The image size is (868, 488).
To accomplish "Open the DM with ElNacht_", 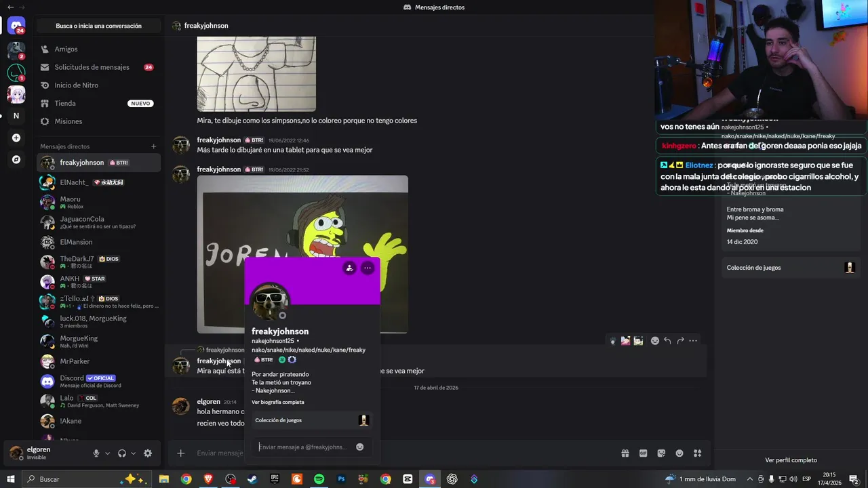I will pos(98,182).
